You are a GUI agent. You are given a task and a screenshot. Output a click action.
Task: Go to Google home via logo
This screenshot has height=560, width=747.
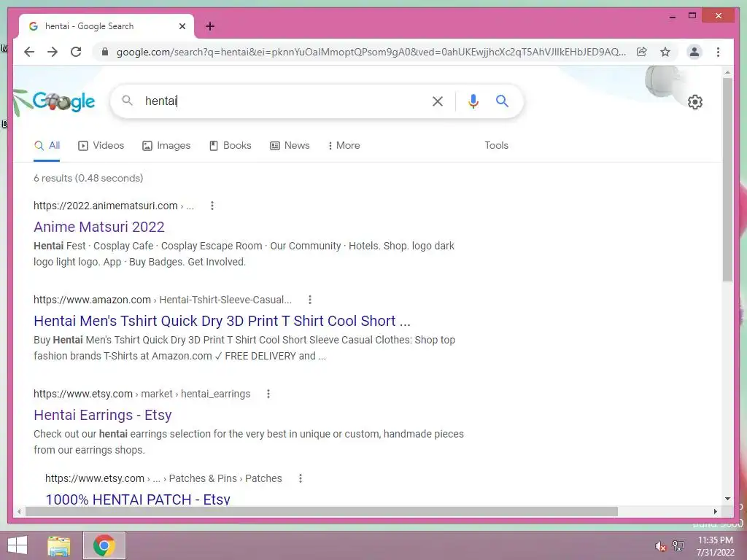tap(64, 101)
